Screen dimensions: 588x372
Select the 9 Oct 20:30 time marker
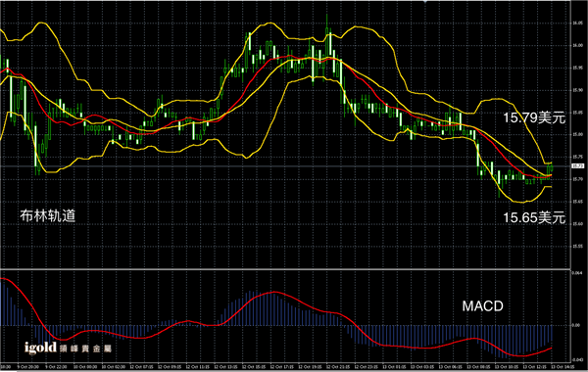pyautogui.click(x=28, y=366)
